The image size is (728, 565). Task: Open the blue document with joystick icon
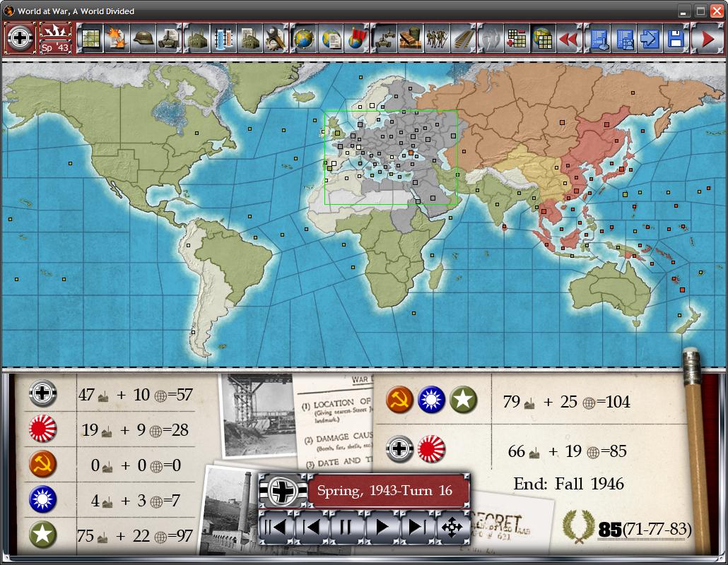597,38
